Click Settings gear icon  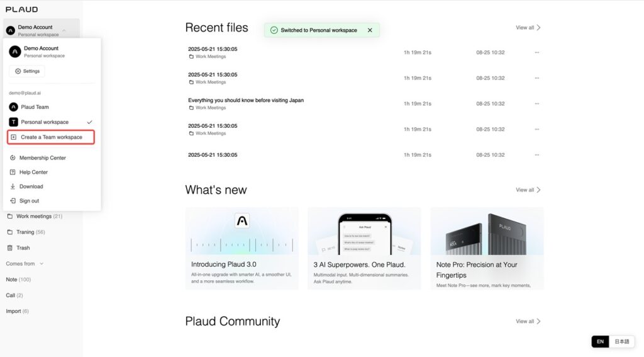(x=18, y=71)
